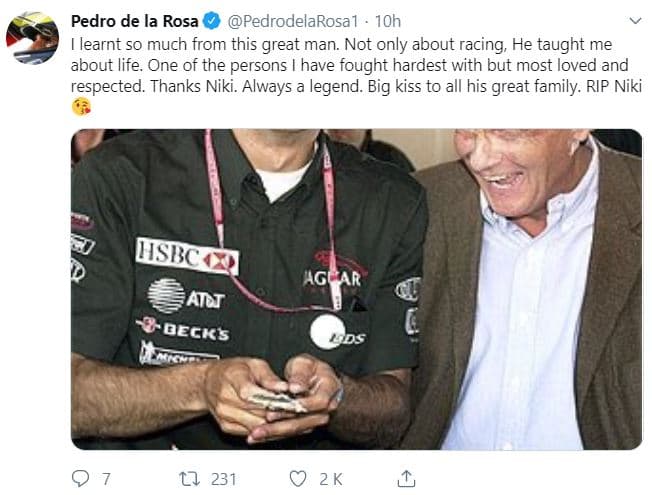Click the AT&T logo on the green shirt
Image resolution: width=652 pixels, height=495 pixels.
tap(186, 295)
